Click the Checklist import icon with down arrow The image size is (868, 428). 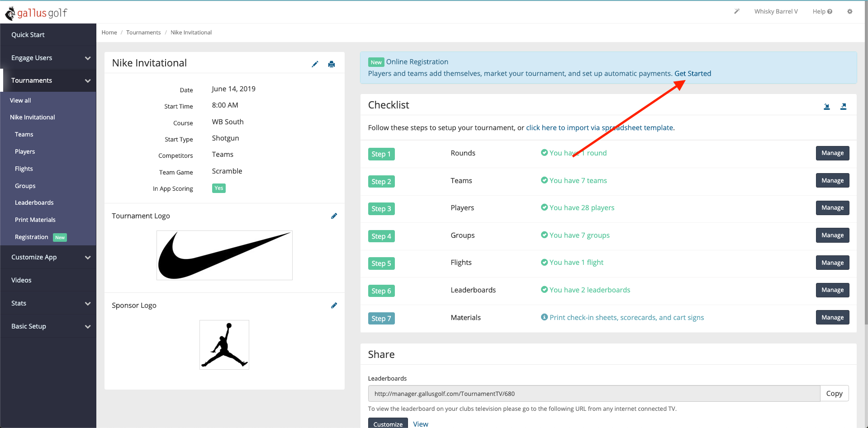827,107
